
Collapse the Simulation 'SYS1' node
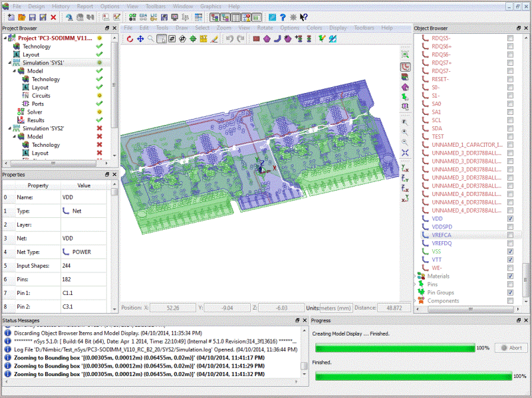[10, 62]
